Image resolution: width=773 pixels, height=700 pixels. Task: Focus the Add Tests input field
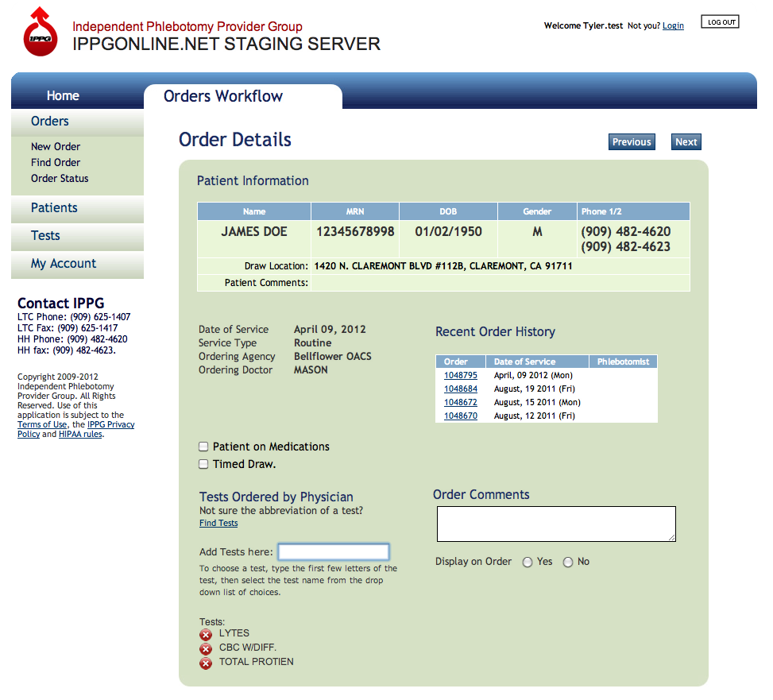point(334,552)
